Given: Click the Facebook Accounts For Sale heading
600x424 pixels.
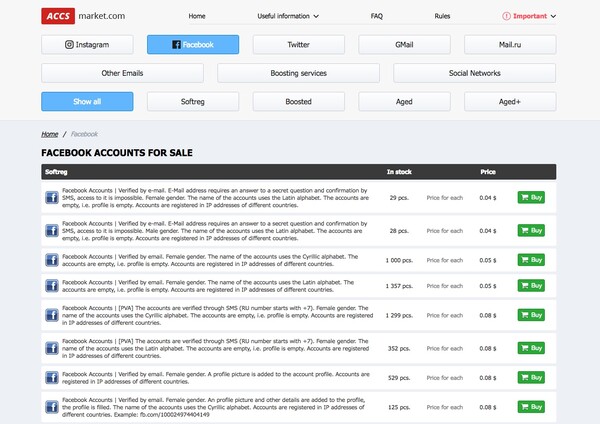Looking at the screenshot, I should (x=117, y=153).
